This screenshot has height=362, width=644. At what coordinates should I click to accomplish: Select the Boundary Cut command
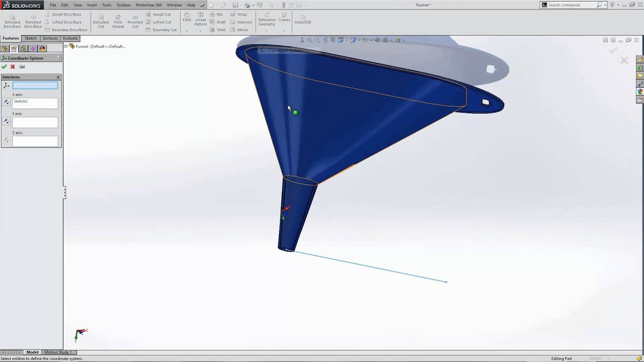pos(162,30)
